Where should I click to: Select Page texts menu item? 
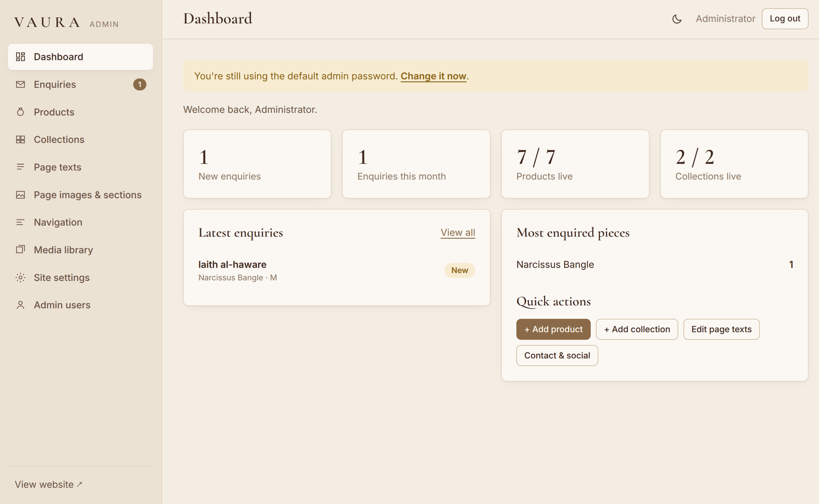click(x=80, y=167)
